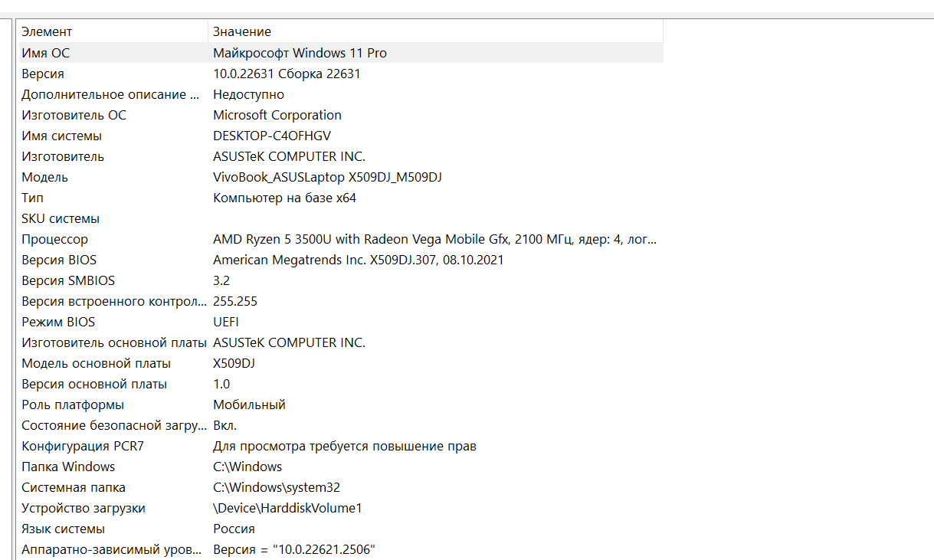
Task: Select the 'Версия основной платы' row label
Action: point(94,384)
